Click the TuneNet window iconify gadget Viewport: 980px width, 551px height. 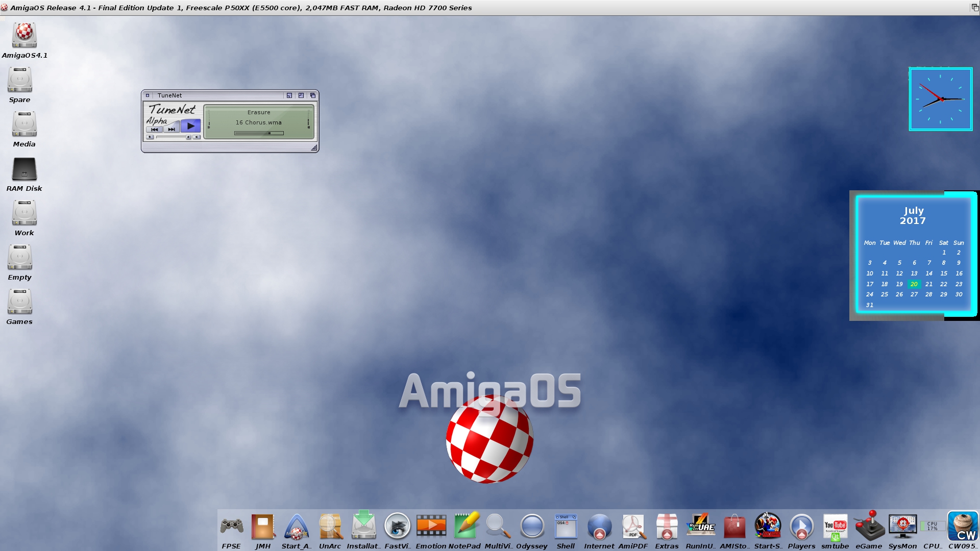289,95
